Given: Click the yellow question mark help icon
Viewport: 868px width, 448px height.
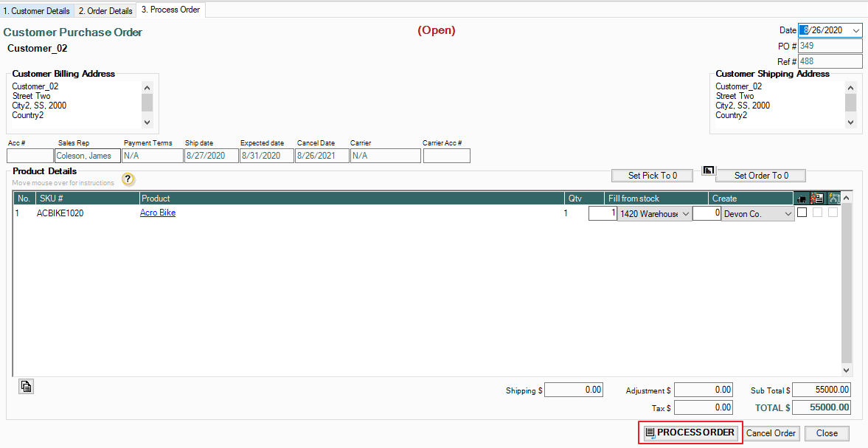Looking at the screenshot, I should click(128, 179).
